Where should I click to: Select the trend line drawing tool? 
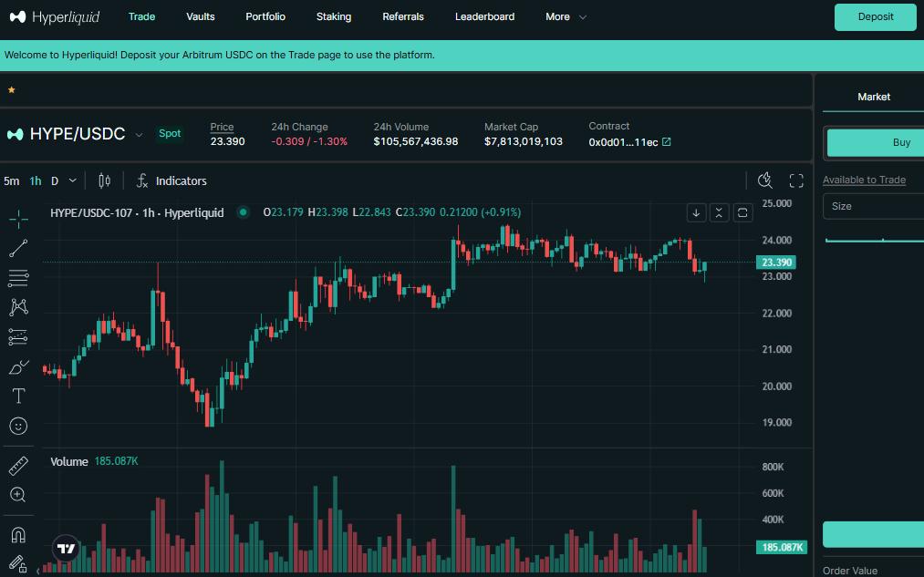(18, 249)
